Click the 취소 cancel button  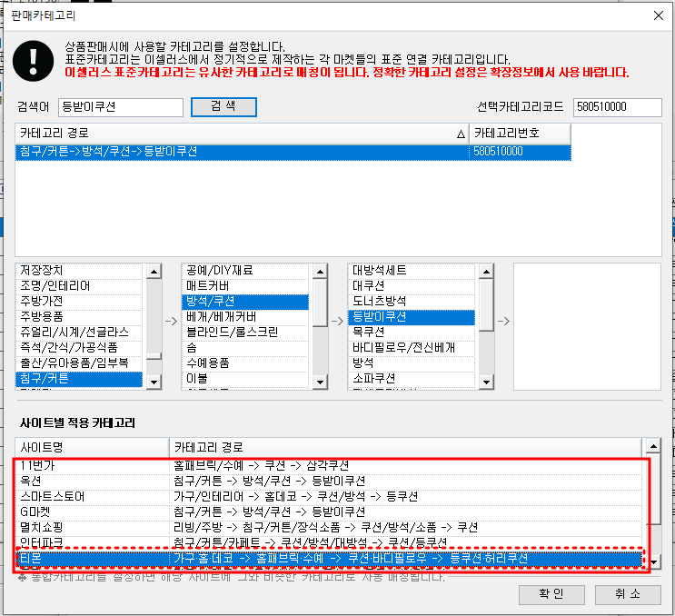click(628, 594)
